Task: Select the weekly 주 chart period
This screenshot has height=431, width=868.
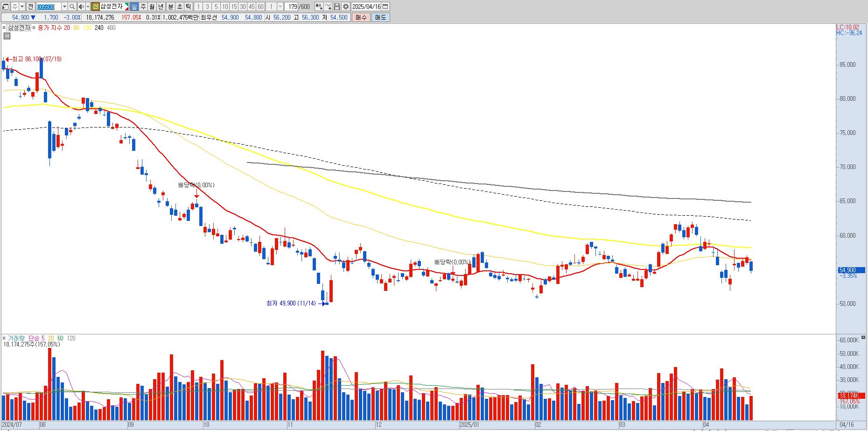Action: [x=143, y=7]
